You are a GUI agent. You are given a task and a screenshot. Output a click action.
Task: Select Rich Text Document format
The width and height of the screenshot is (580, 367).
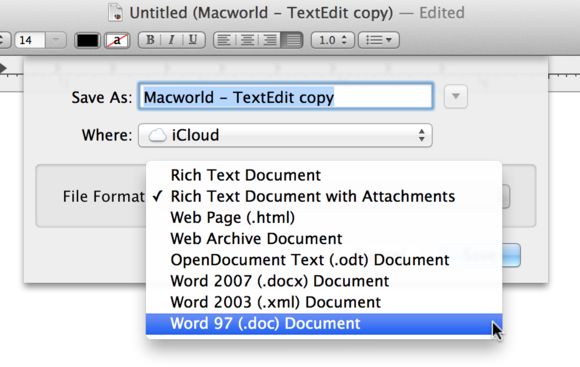(324, 175)
